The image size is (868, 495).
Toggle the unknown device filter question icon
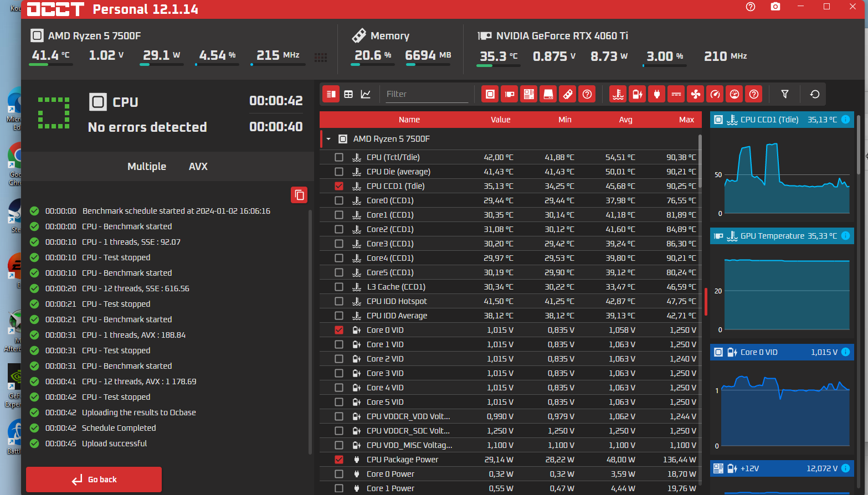point(587,94)
